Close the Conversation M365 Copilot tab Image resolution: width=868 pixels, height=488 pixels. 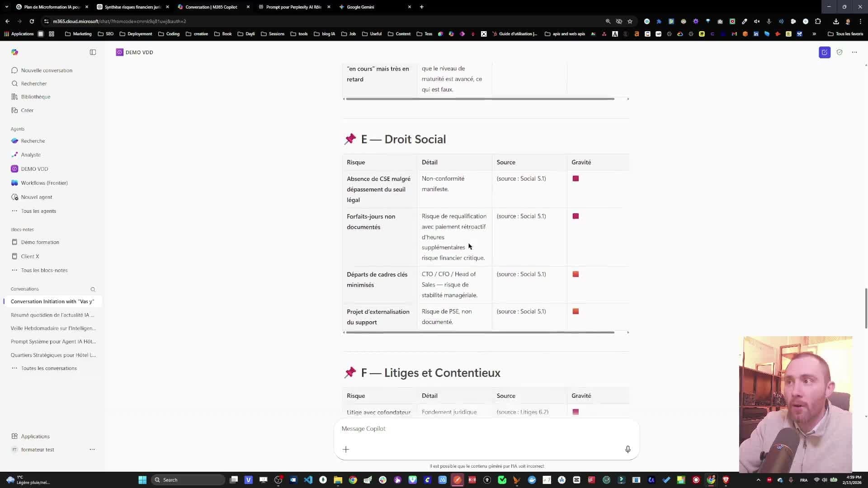248,7
